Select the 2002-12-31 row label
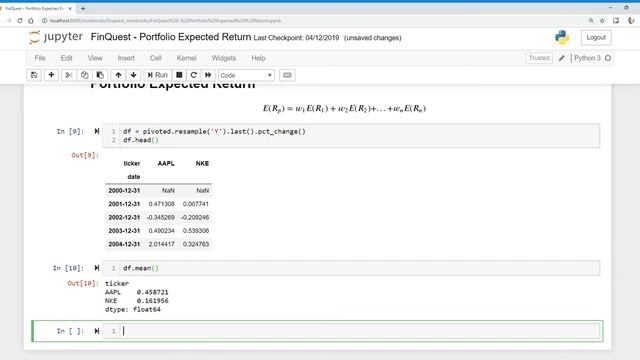 pos(124,218)
